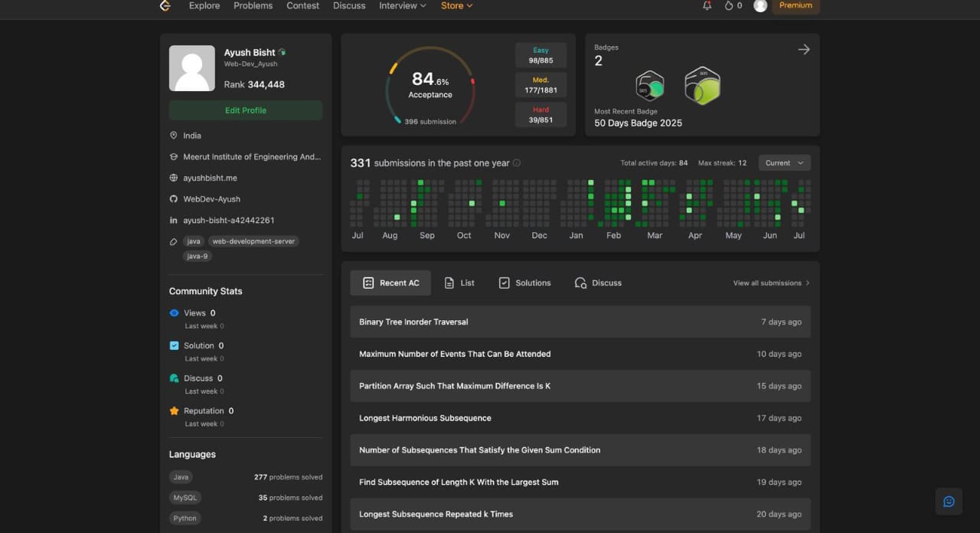
Task: Click the location pin next to India
Action: [x=173, y=136]
